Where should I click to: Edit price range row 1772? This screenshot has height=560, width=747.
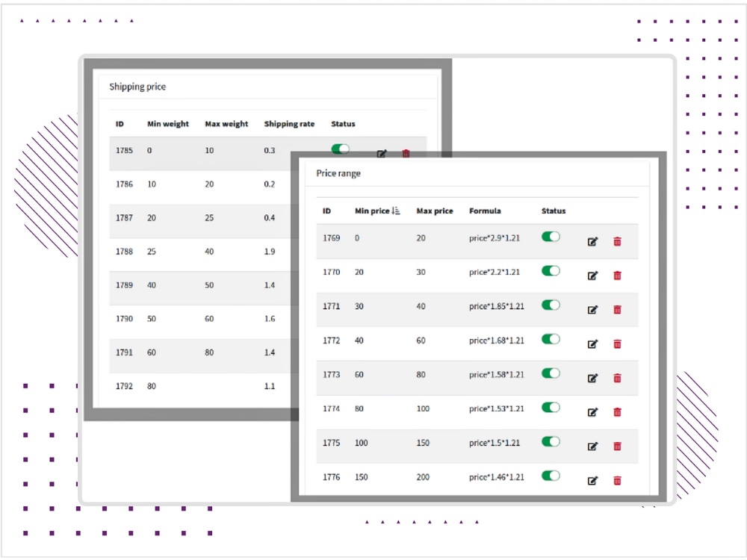592,344
